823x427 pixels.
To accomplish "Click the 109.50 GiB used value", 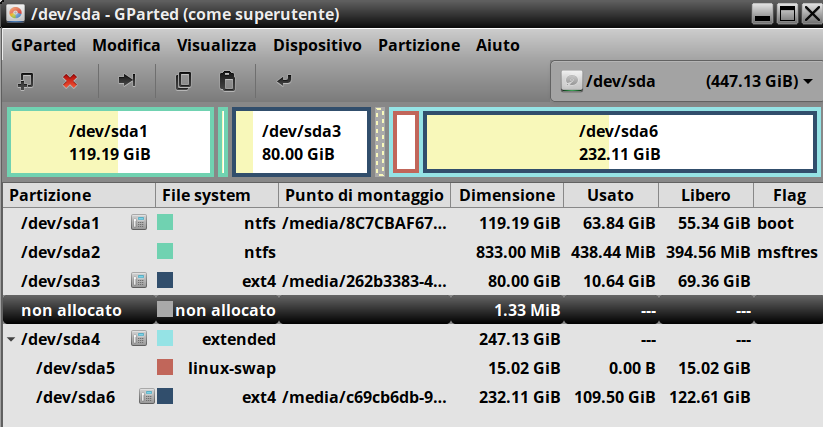I will (615, 398).
